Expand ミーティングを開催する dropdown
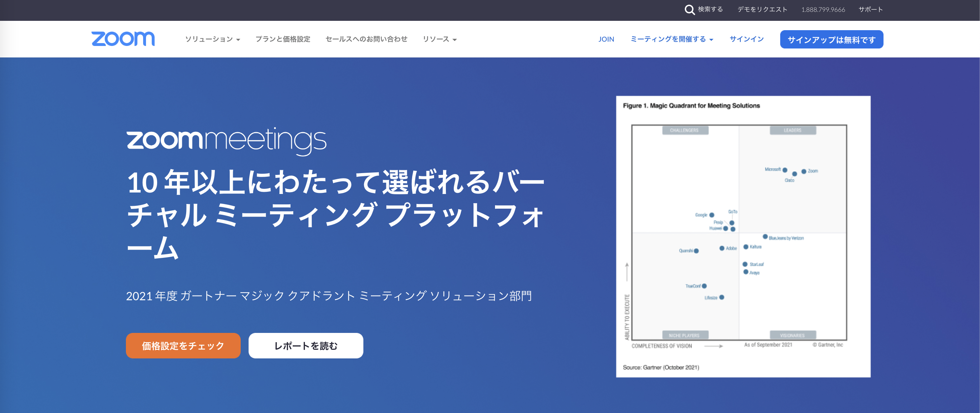Image resolution: width=980 pixels, height=413 pixels. pyautogui.click(x=672, y=39)
